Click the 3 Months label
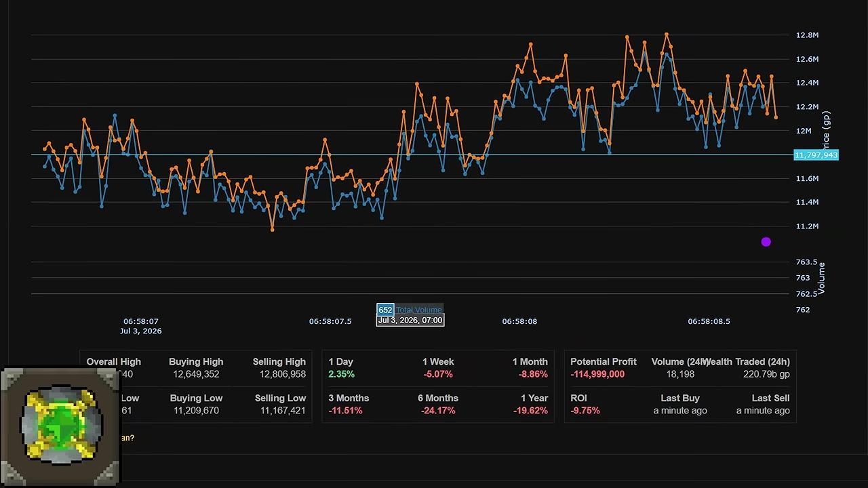This screenshot has width=868, height=488. (x=349, y=399)
